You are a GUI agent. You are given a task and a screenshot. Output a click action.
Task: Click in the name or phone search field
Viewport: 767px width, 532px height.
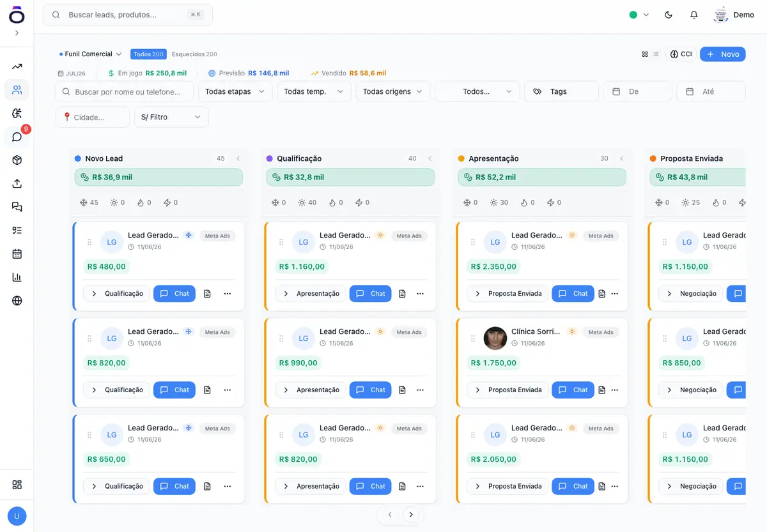125,91
